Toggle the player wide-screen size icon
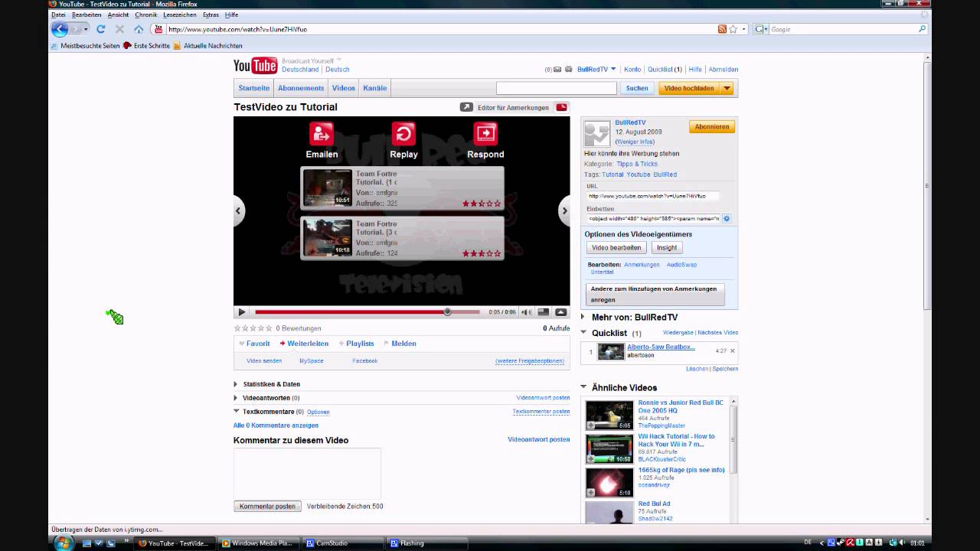 [544, 312]
